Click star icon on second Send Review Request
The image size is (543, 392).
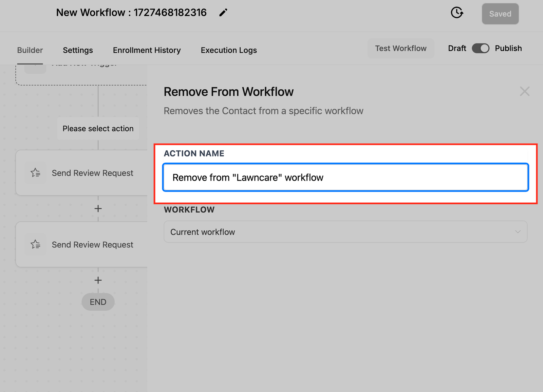35,244
